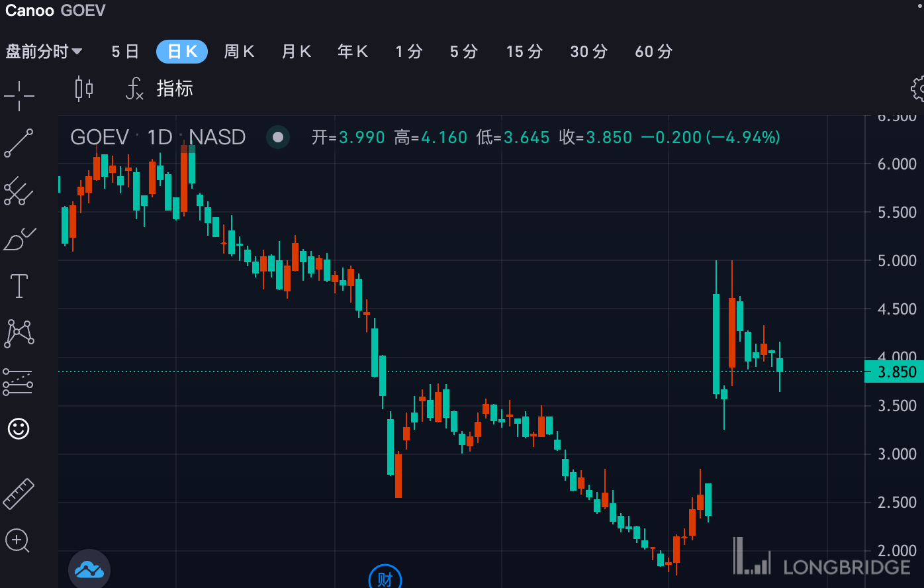Open the candlestick chart type selector
The height and width of the screenshot is (588, 924).
[84, 88]
